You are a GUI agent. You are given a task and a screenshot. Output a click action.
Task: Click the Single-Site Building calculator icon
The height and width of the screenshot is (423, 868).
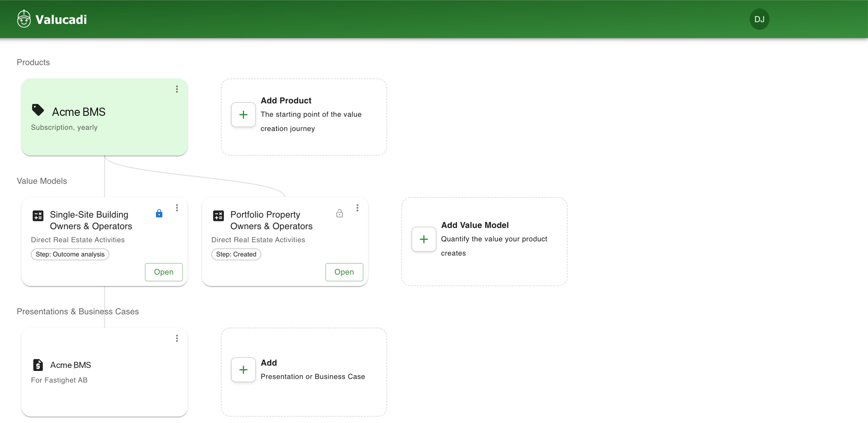click(x=38, y=216)
